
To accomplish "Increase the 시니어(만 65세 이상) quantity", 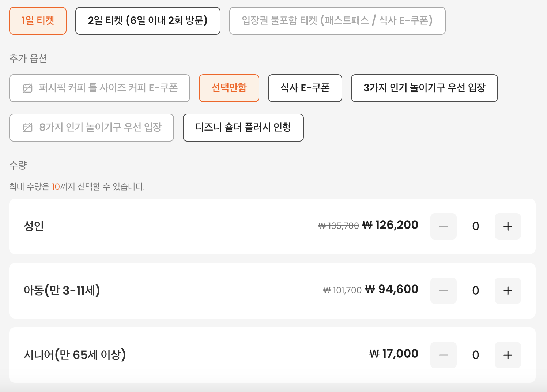I will click(x=508, y=354).
